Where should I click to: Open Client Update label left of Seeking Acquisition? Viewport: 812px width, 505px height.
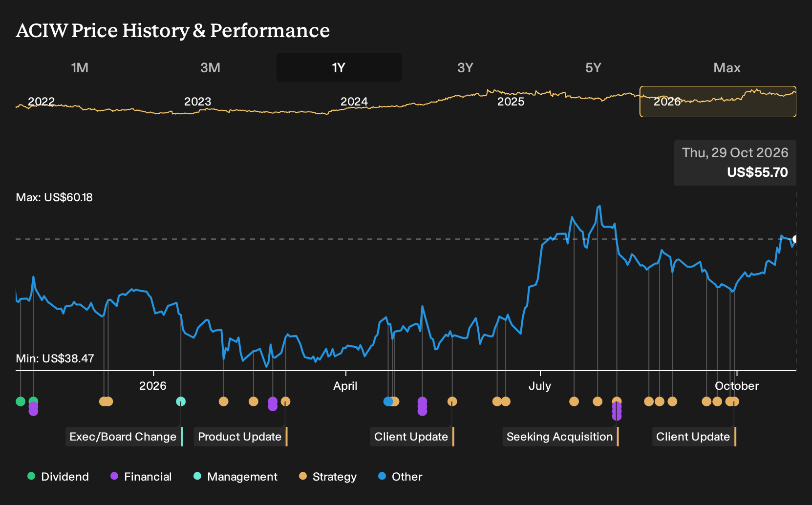point(412,437)
